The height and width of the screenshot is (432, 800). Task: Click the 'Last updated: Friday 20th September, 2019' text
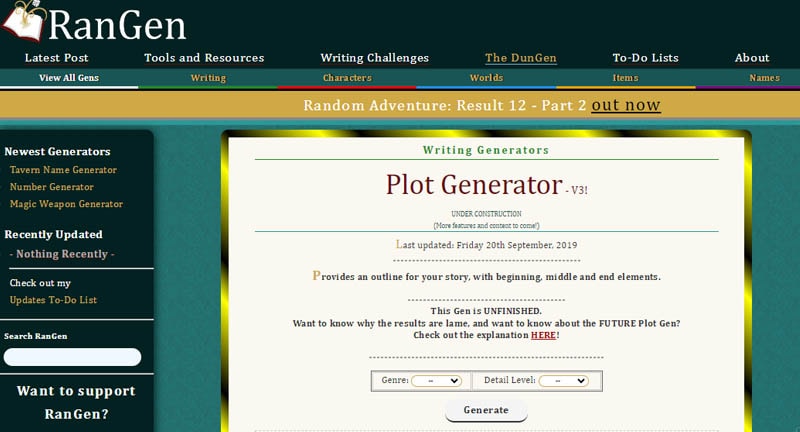point(486,245)
